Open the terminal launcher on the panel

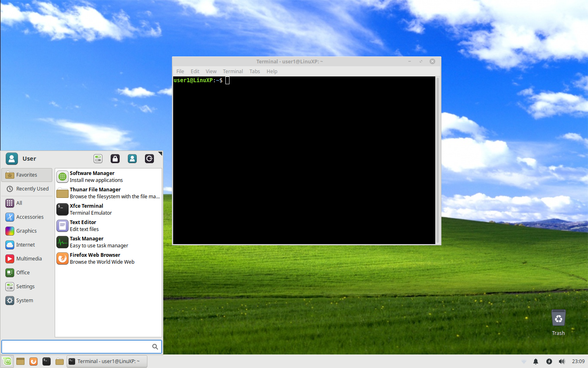(47, 361)
